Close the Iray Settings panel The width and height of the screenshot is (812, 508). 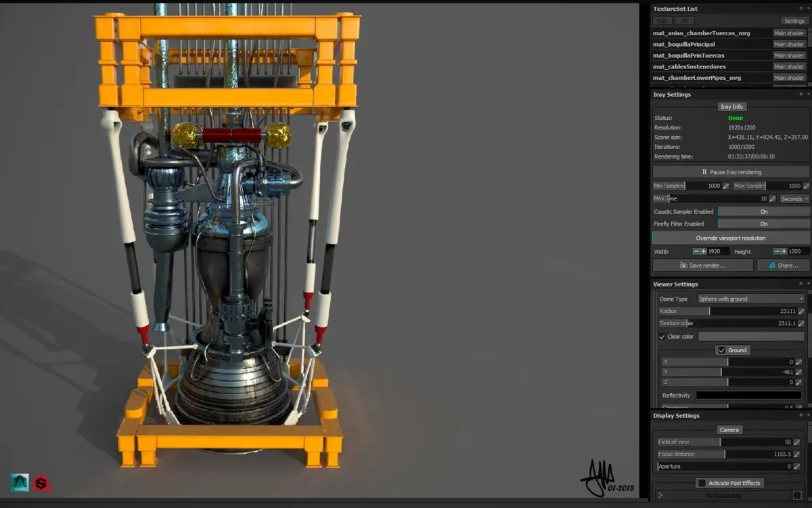point(808,94)
